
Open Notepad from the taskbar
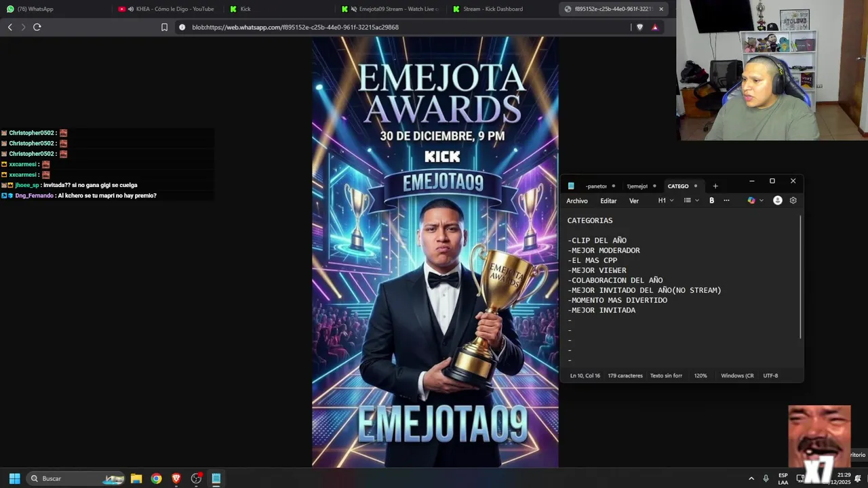click(216, 479)
